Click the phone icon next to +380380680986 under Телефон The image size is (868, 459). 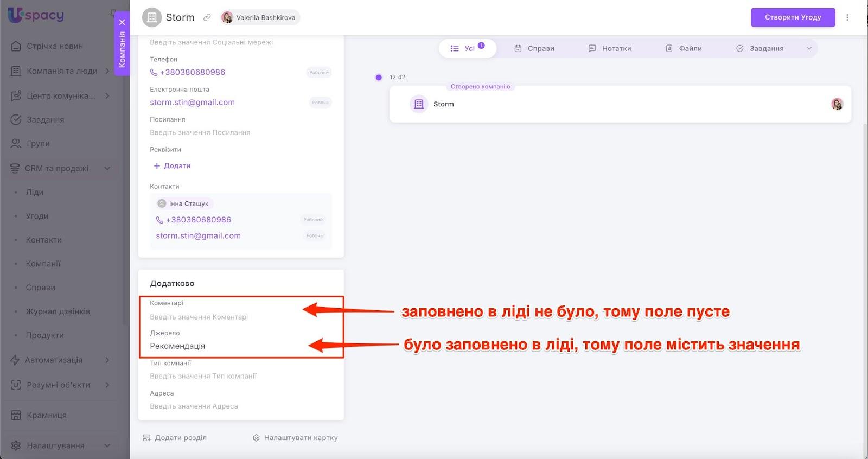154,72
